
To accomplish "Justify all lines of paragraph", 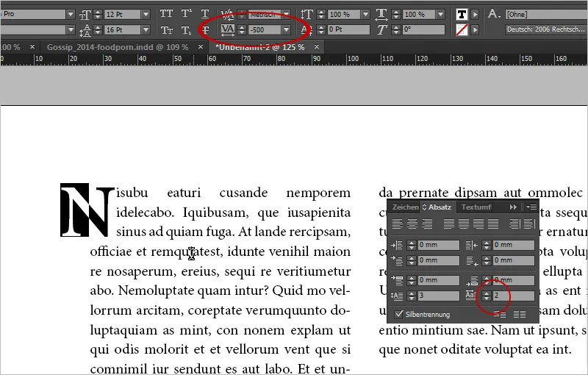I will pyautogui.click(x=493, y=224).
